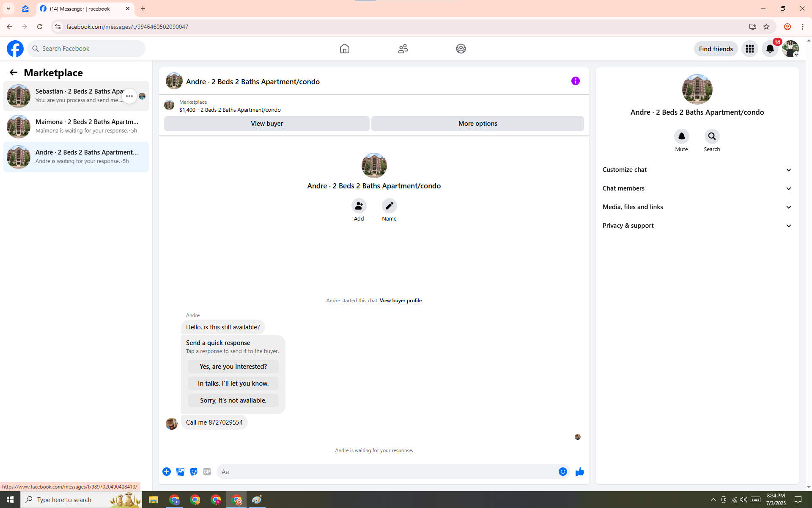Send a thumbs-up like
The image size is (812, 508).
click(579, 472)
